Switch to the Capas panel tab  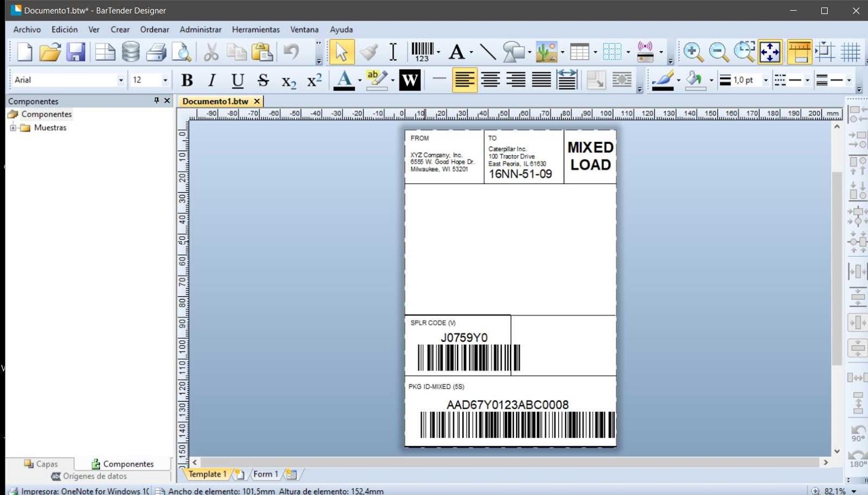click(x=41, y=464)
